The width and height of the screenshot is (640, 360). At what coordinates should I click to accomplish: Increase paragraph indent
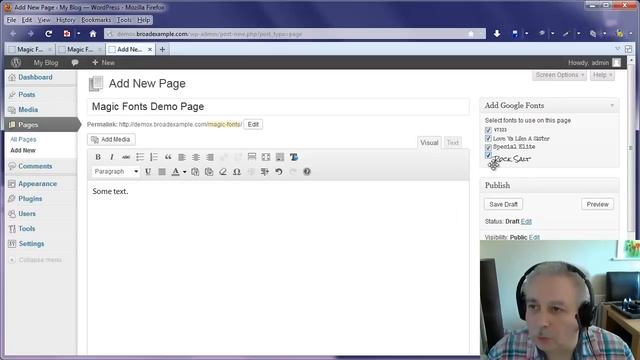tap(265, 172)
